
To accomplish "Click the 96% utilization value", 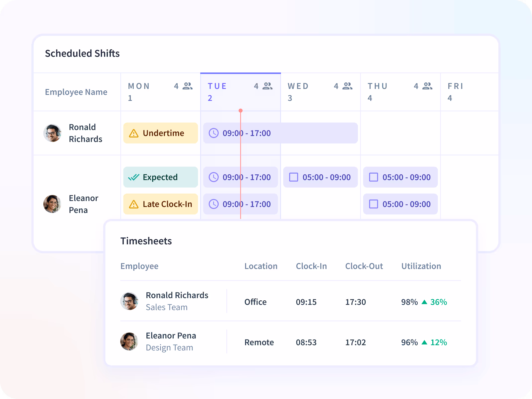I will point(409,342).
